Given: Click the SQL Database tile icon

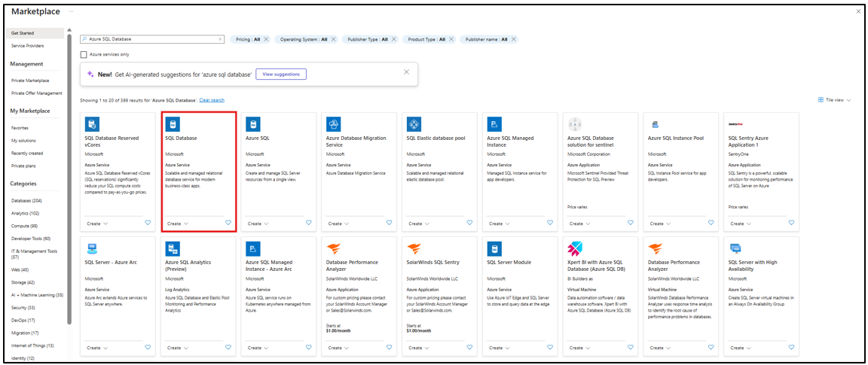Looking at the screenshot, I should coord(173,124).
